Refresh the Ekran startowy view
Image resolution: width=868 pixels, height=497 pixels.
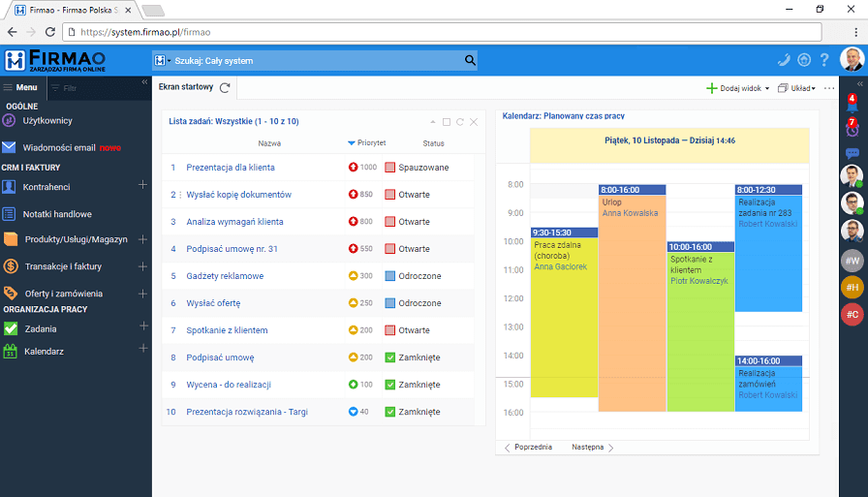point(225,87)
